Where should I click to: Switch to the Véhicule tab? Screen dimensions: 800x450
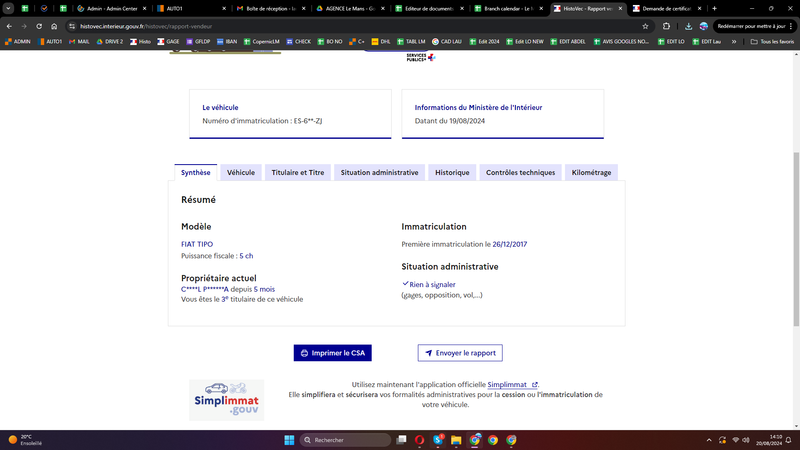pos(241,172)
